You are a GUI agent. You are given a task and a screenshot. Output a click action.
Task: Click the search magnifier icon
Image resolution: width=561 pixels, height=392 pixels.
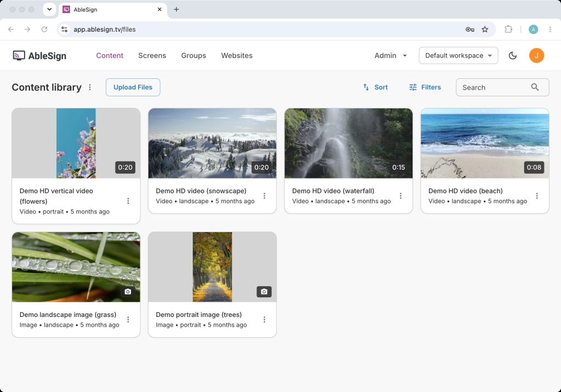point(535,87)
